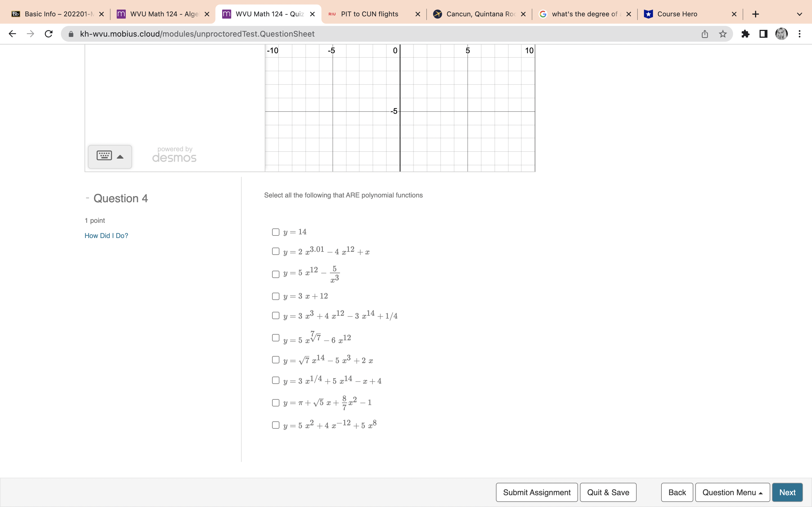The width and height of the screenshot is (812, 507).
Task: Click the back navigation arrow
Action: coord(12,34)
